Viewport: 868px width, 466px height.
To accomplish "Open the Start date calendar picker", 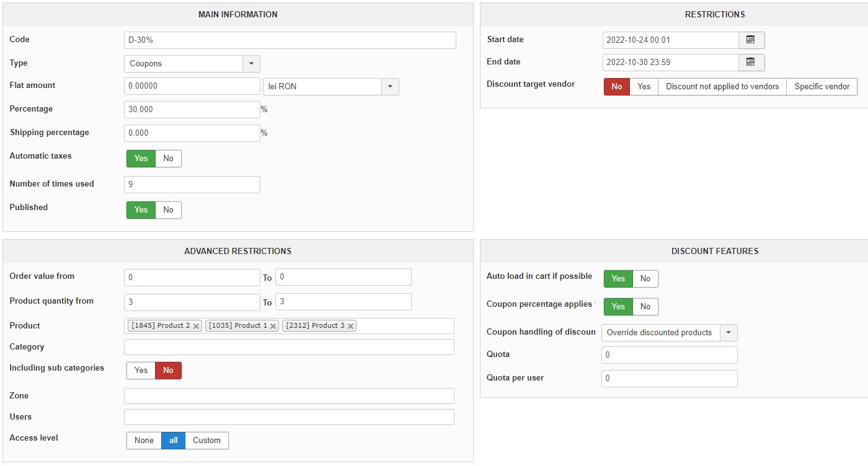I will (751, 40).
